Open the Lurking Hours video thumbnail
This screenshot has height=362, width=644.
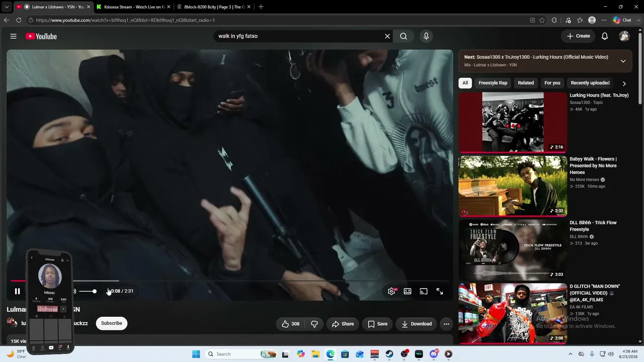[x=513, y=122]
